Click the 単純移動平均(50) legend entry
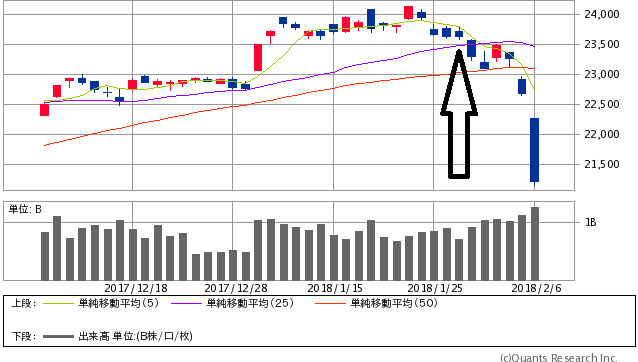The image size is (638, 362). coord(394,303)
